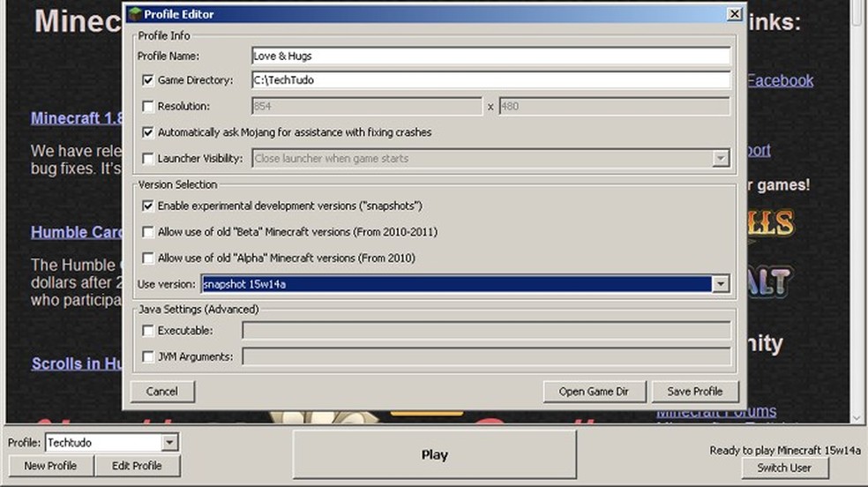The height and width of the screenshot is (487, 868).
Task: Enable the JVM Arguments checkbox
Action: point(148,357)
